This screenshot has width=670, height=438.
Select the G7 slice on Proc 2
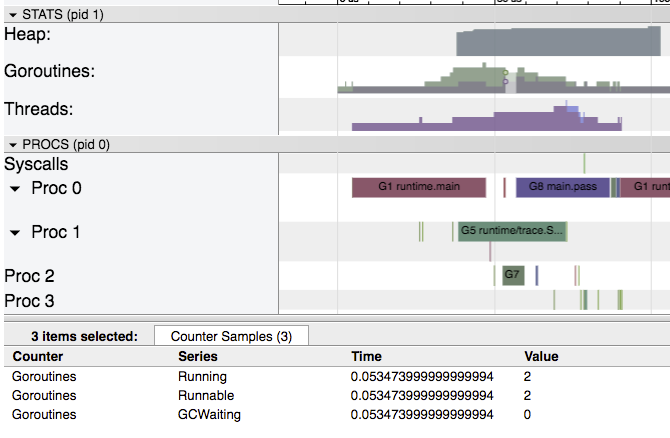click(513, 275)
